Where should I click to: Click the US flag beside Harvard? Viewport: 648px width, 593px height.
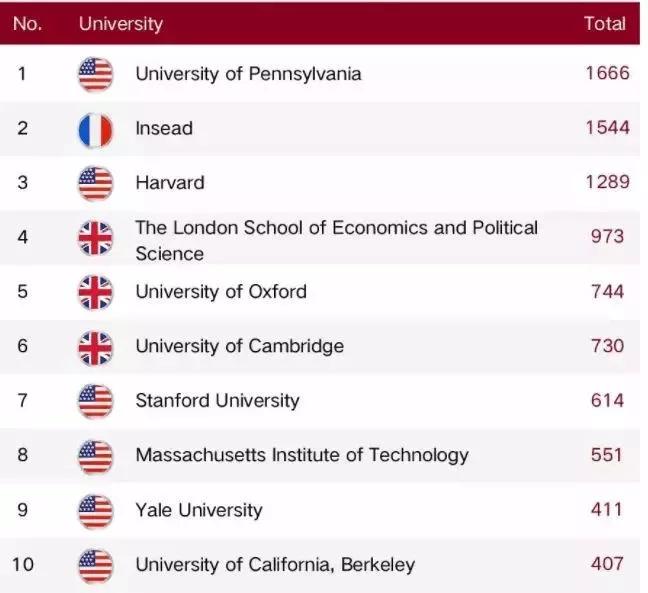click(x=96, y=183)
